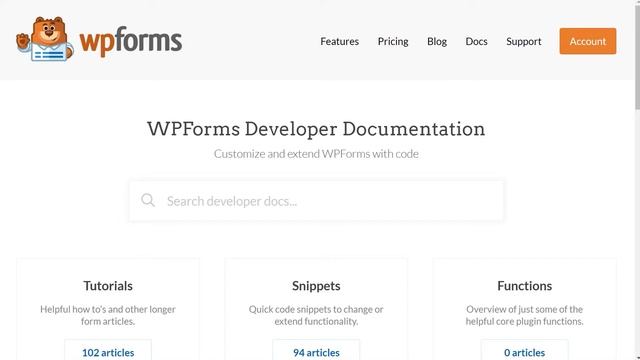Click the magnifier search icon
This screenshot has width=640, height=360.
coord(148,200)
